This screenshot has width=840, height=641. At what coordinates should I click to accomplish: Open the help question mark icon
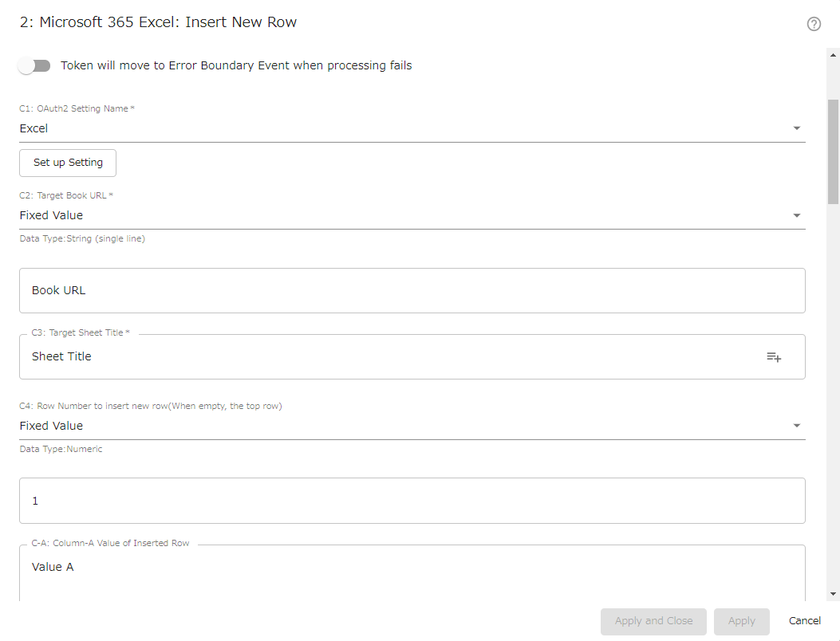(x=814, y=24)
